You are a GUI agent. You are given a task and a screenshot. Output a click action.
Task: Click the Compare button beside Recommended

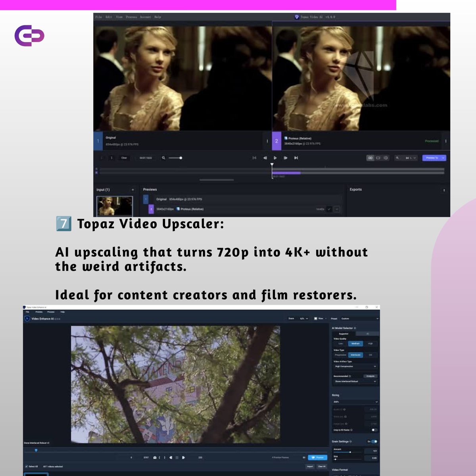(370, 376)
